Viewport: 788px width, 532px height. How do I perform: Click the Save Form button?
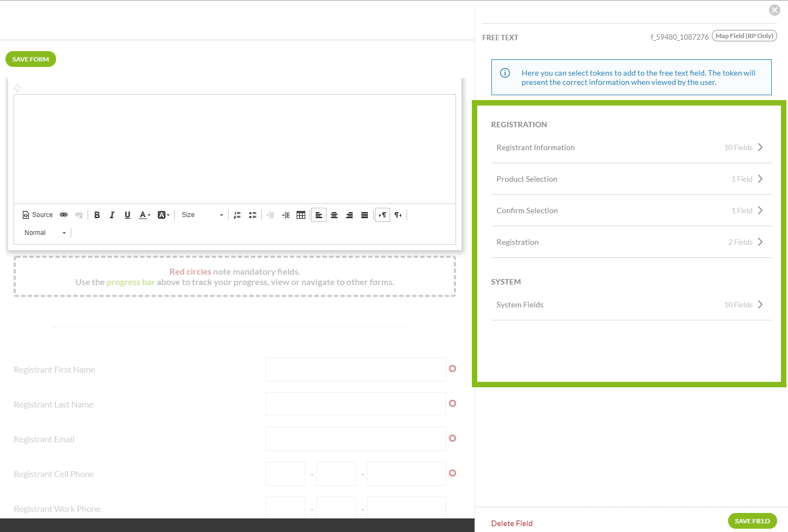click(30, 59)
